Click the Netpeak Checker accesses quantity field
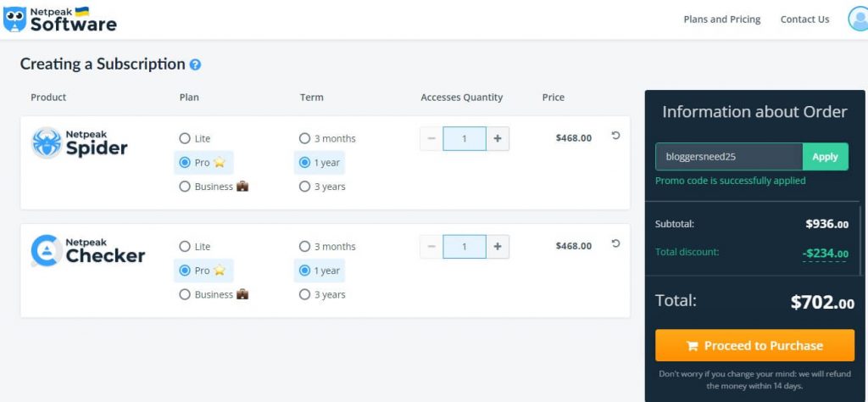868x402 pixels. [465, 247]
